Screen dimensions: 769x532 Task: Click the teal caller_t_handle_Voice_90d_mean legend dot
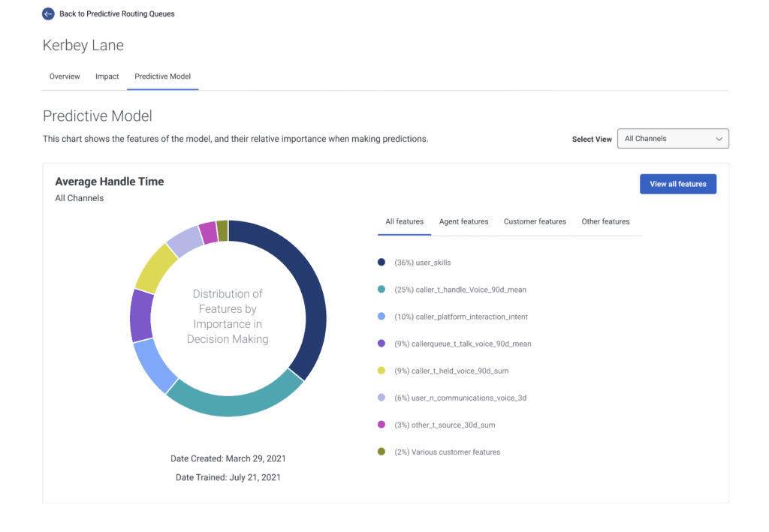pyautogui.click(x=381, y=290)
